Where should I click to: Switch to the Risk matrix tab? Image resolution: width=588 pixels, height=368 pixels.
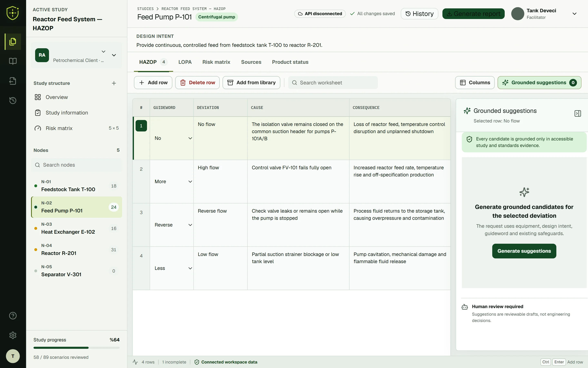click(216, 62)
